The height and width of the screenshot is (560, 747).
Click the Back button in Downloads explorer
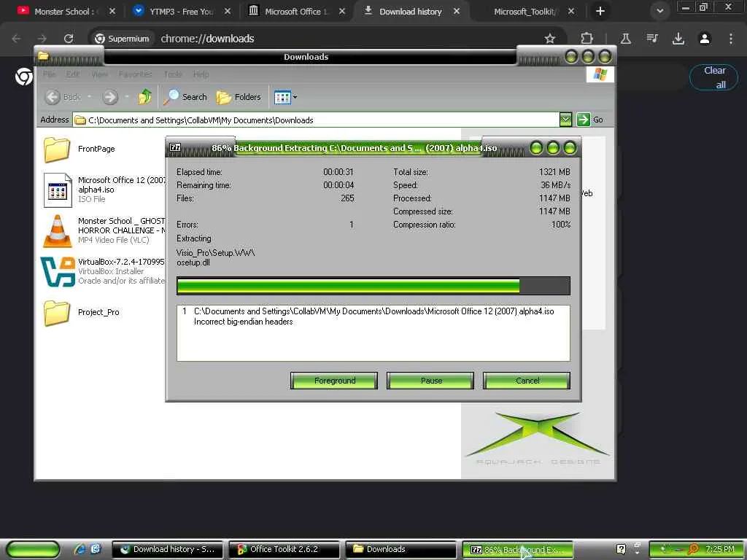(63, 97)
